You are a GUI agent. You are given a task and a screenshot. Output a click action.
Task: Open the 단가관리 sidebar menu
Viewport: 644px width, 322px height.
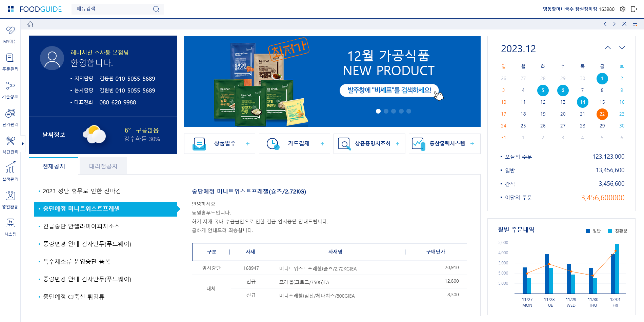pos(10,118)
